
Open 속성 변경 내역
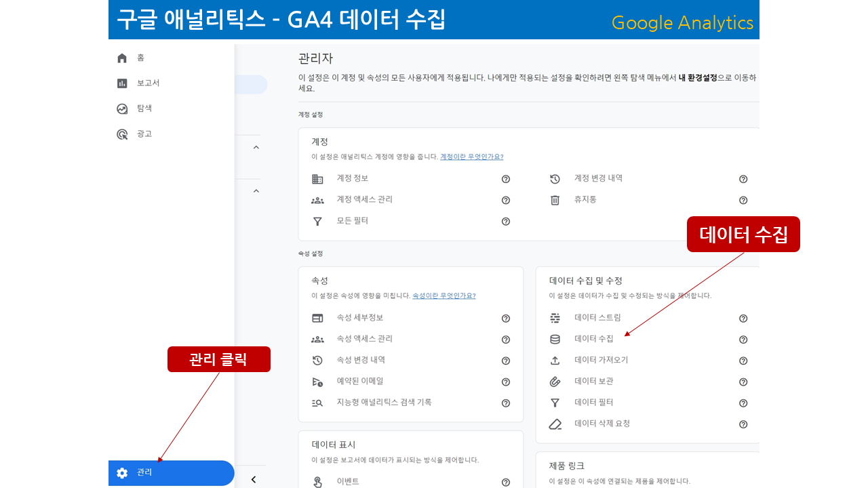pyautogui.click(x=361, y=360)
